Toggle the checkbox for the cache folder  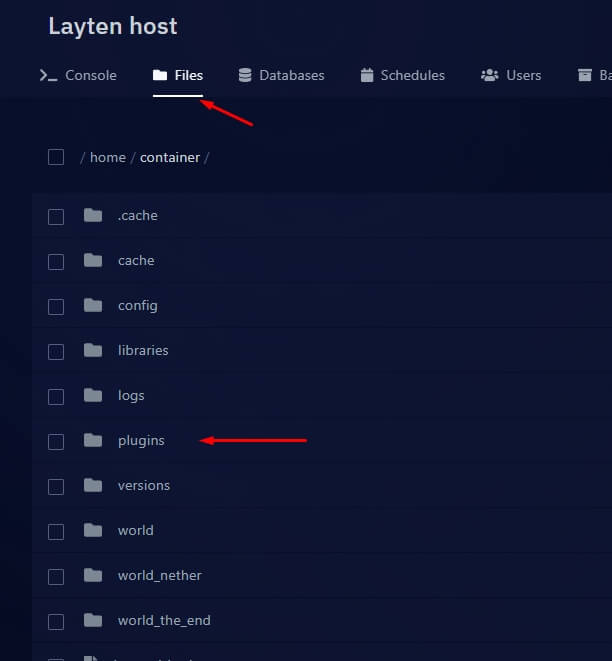coord(56,261)
